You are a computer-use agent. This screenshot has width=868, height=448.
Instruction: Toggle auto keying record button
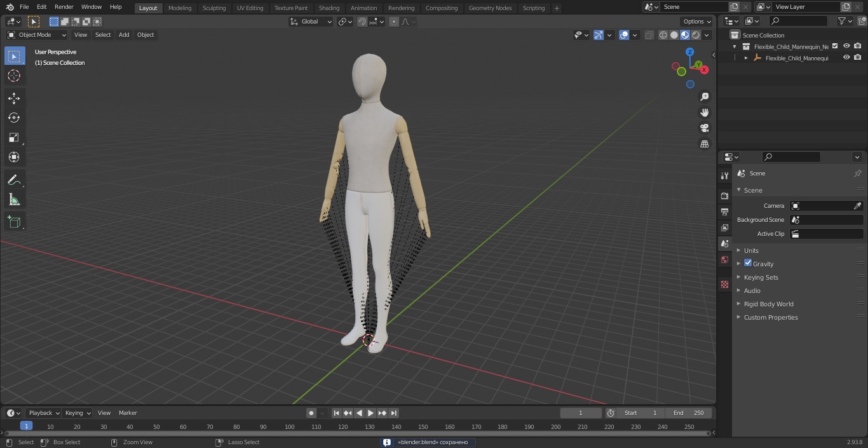(311, 413)
